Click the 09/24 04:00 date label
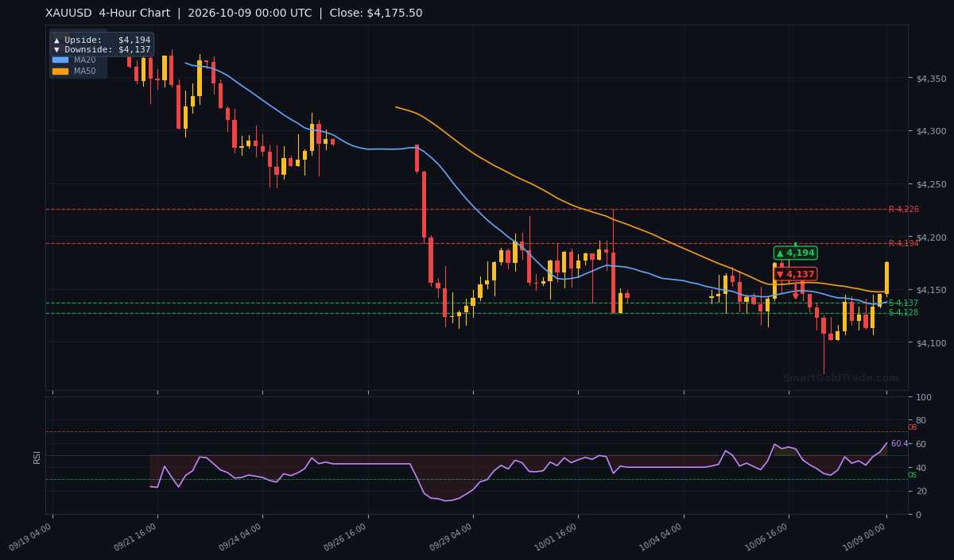Image resolution: width=954 pixels, height=560 pixels. tap(240, 536)
